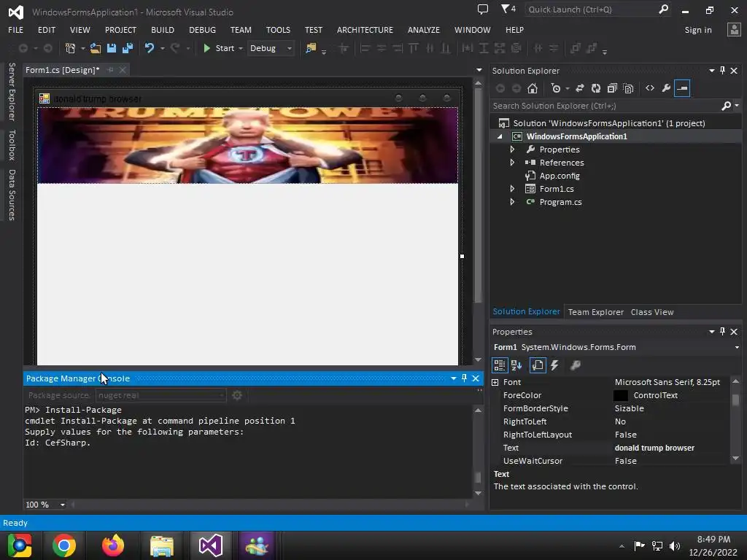This screenshot has width=747, height=560.
Task: Click the volume speaker tray icon
Action: click(x=674, y=545)
